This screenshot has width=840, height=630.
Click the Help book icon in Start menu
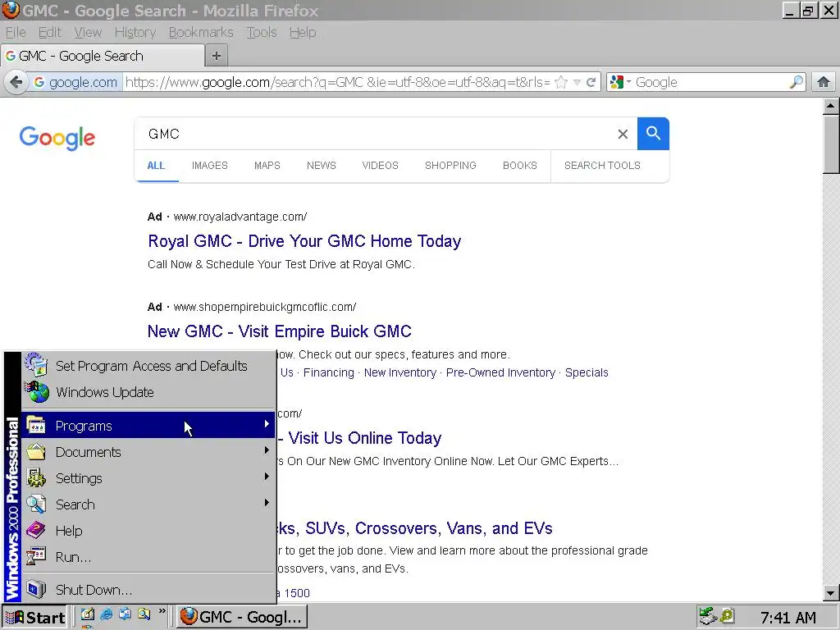[36, 531]
